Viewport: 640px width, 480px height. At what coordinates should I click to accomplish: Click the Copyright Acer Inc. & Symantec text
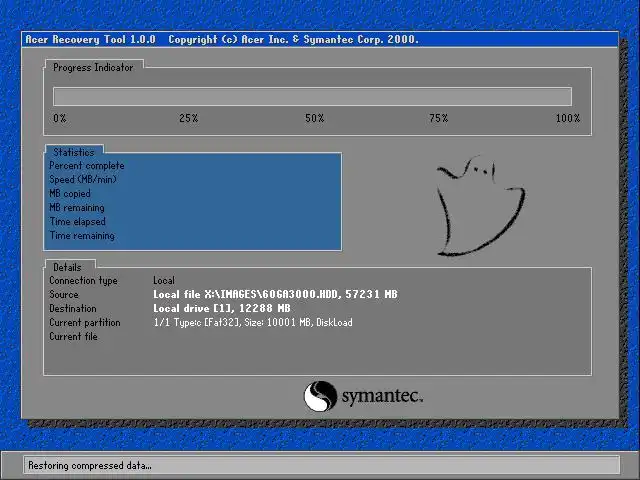point(293,40)
